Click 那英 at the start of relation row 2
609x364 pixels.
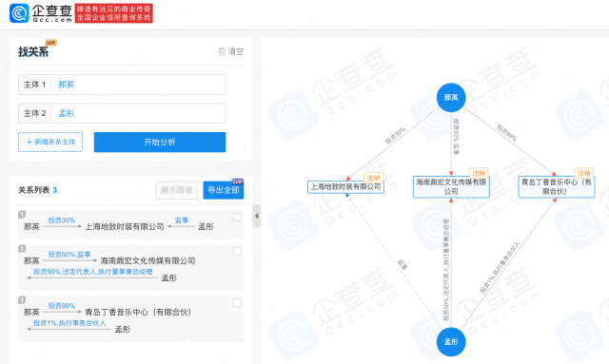pyautogui.click(x=31, y=260)
